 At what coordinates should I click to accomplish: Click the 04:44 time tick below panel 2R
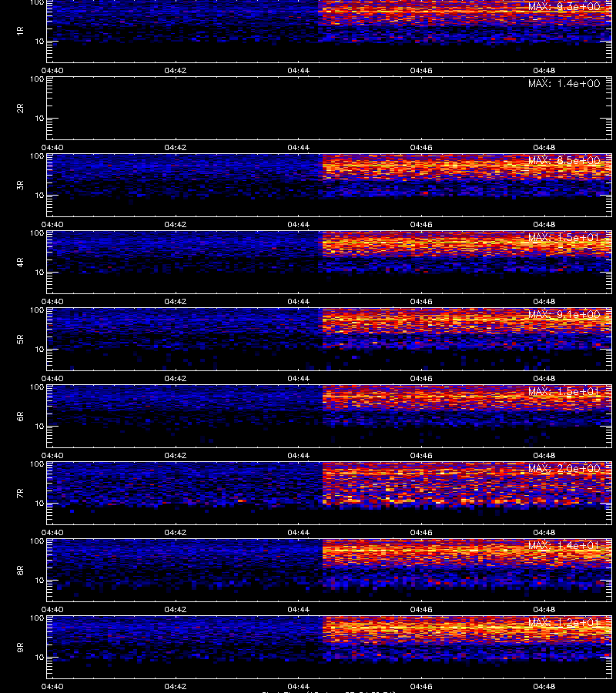click(x=298, y=148)
